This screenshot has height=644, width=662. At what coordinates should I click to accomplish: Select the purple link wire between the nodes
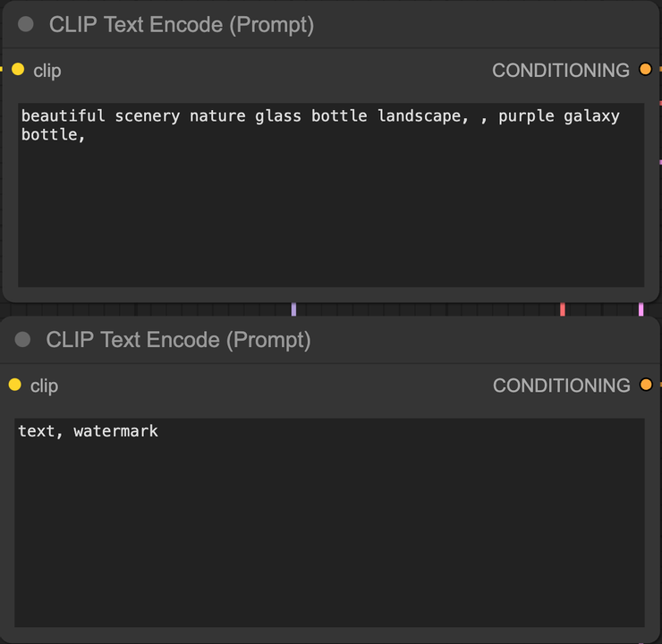tap(293, 309)
